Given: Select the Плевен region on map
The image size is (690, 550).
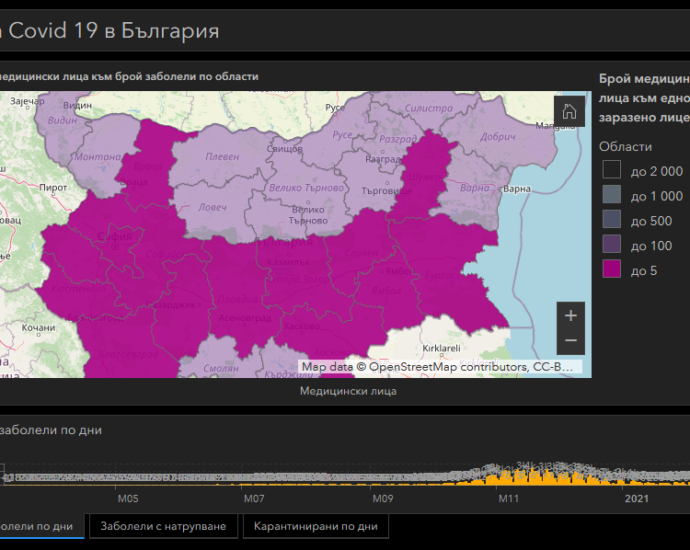Looking at the screenshot, I should (x=222, y=157).
